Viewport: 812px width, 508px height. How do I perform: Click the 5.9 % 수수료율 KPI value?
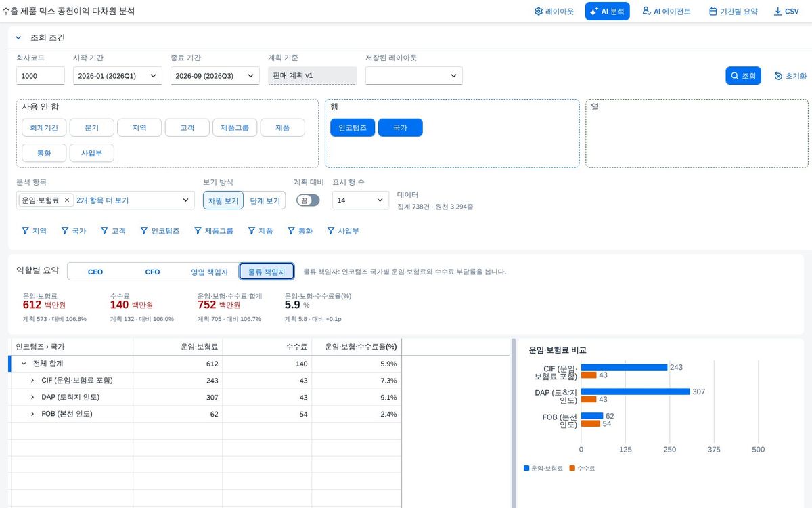297,305
